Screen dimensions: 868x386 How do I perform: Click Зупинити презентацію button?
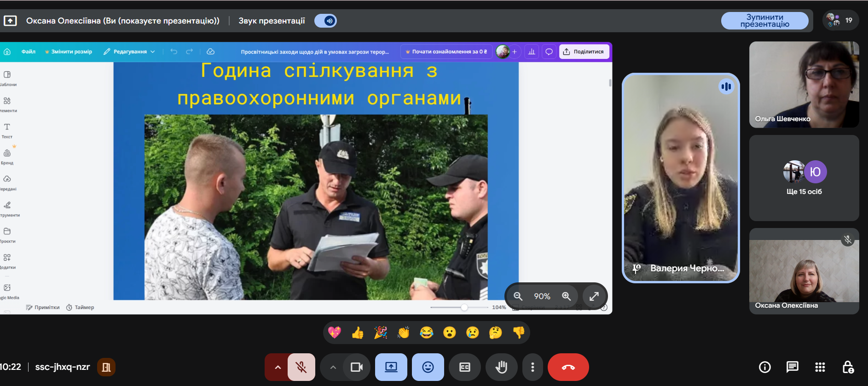tap(764, 21)
